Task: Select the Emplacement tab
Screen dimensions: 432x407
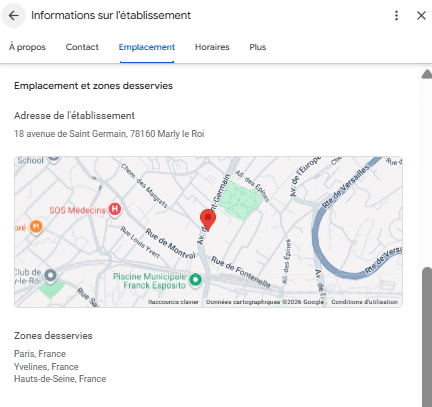Action: click(x=147, y=47)
